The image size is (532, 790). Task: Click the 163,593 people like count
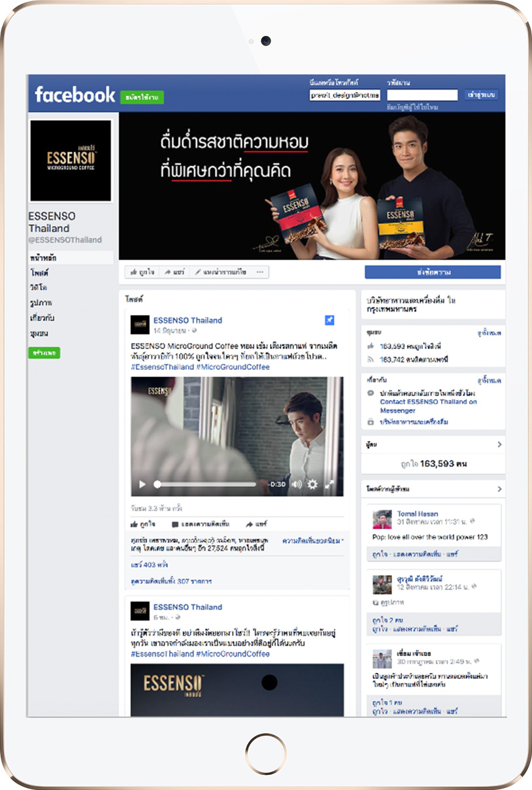pos(433,463)
